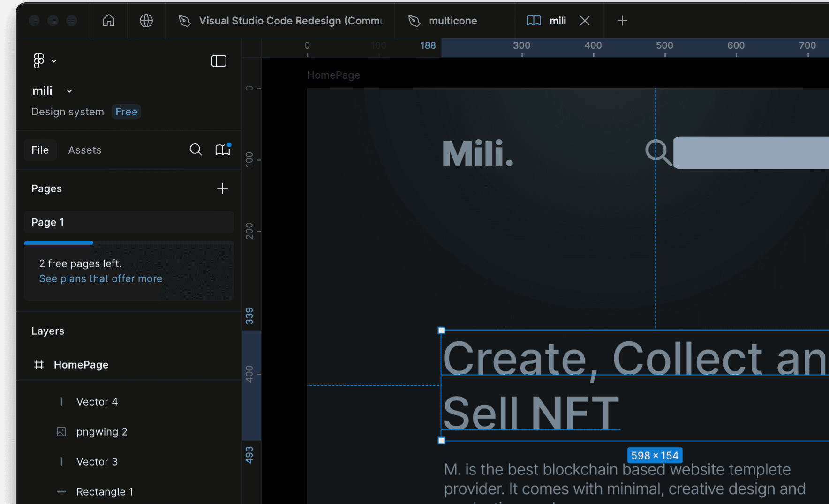Toggle the sidebar panel icon
Image resolution: width=829 pixels, height=504 pixels.
coord(219,61)
